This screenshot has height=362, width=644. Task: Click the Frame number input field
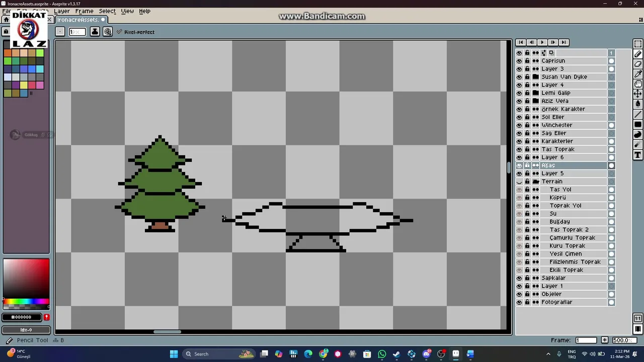[586, 340]
